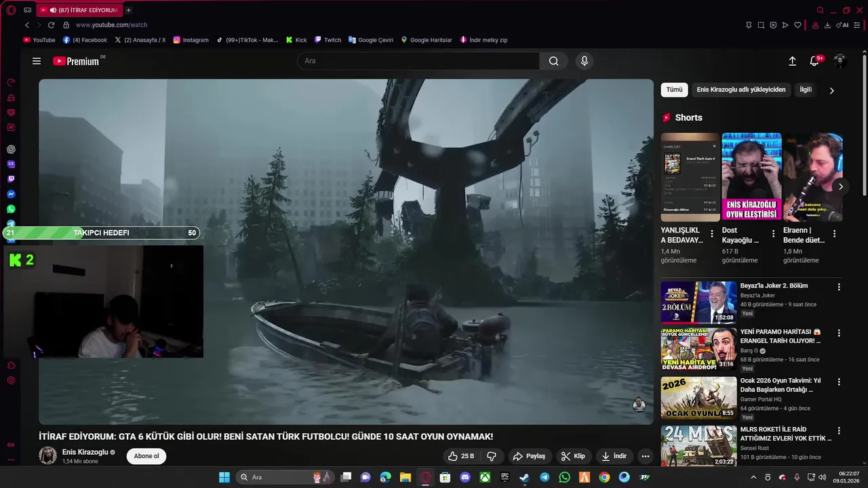Viewport: 868px width, 488px height.
Task: Open options for MLRS ROKETİ video
Action: [839, 430]
